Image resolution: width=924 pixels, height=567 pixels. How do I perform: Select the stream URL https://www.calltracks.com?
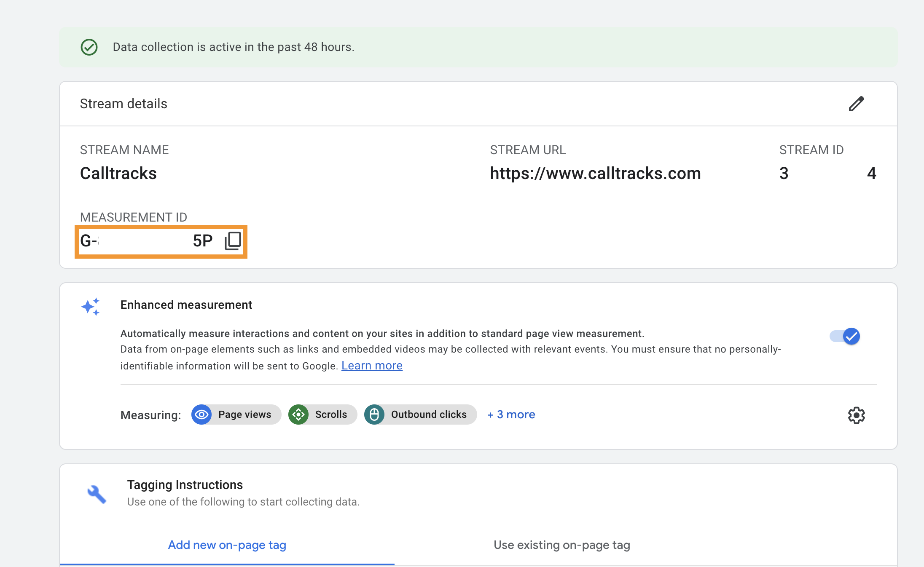coord(595,174)
